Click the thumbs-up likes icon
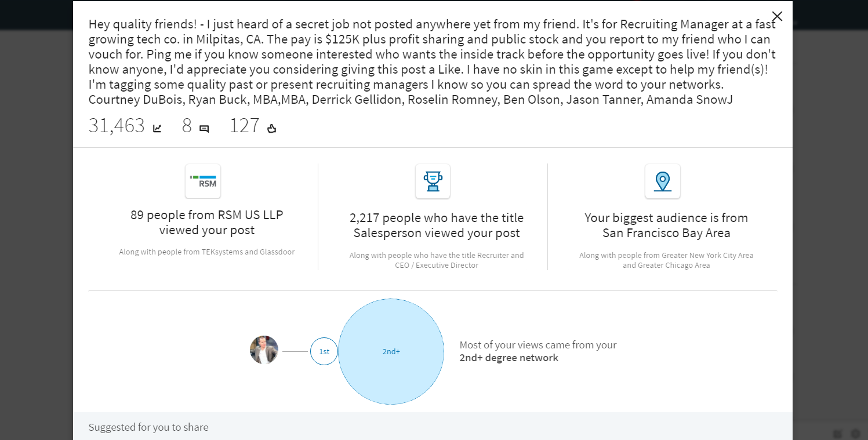Image resolution: width=868 pixels, height=440 pixels. coord(271,128)
